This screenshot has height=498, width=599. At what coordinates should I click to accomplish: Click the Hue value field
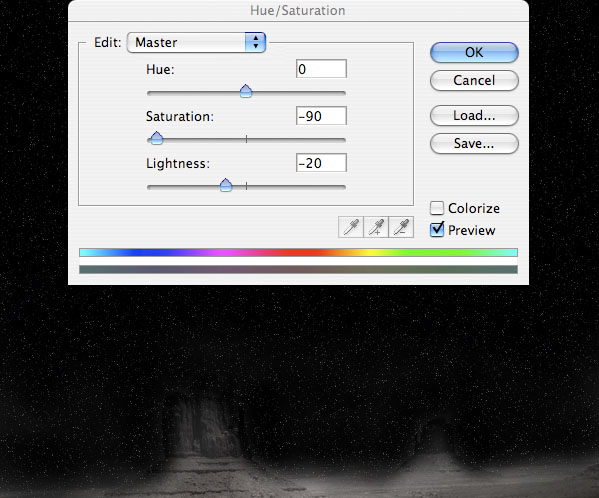coord(321,69)
